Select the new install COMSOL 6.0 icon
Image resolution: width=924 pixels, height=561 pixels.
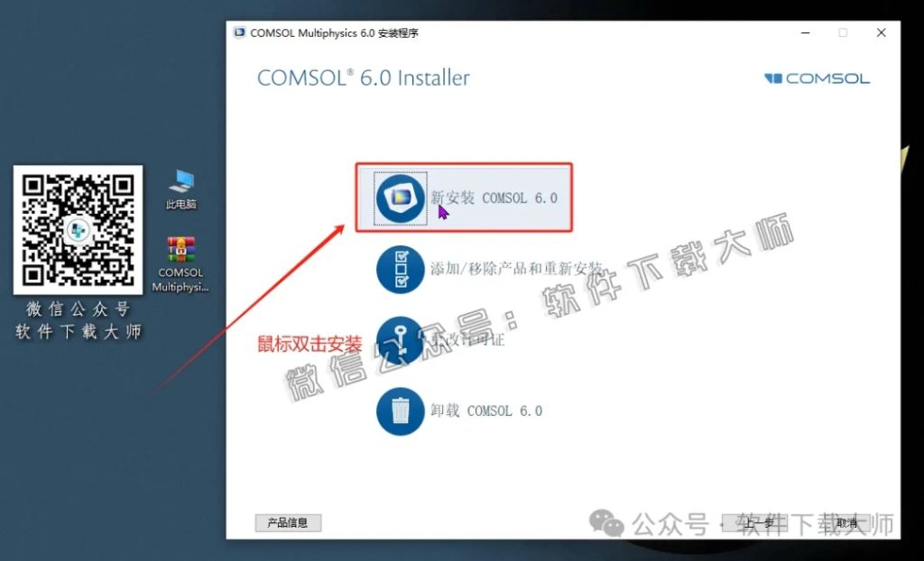(399, 198)
